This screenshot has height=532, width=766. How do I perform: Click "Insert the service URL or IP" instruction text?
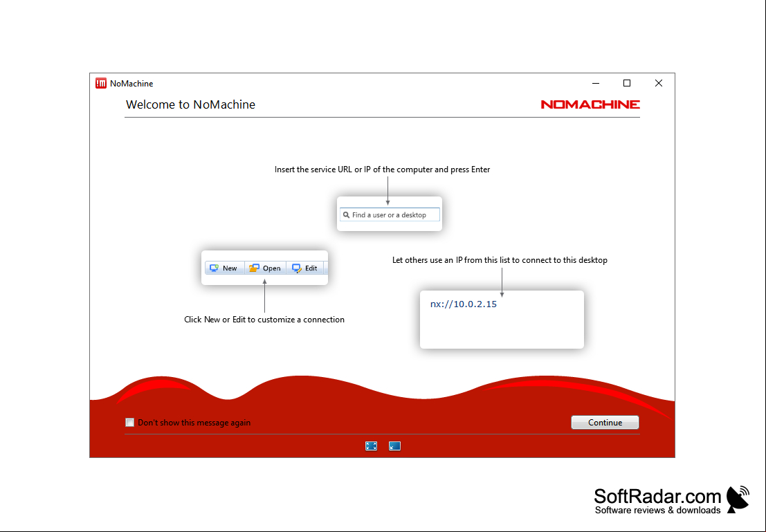382,169
